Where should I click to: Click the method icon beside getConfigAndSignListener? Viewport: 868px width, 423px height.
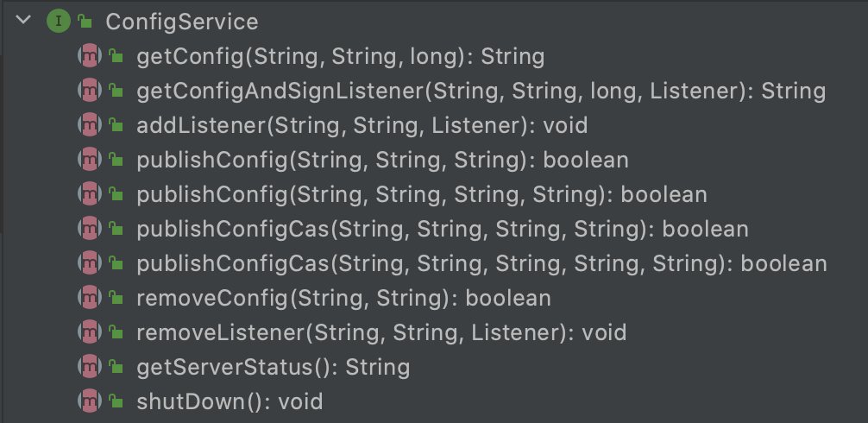(89, 91)
